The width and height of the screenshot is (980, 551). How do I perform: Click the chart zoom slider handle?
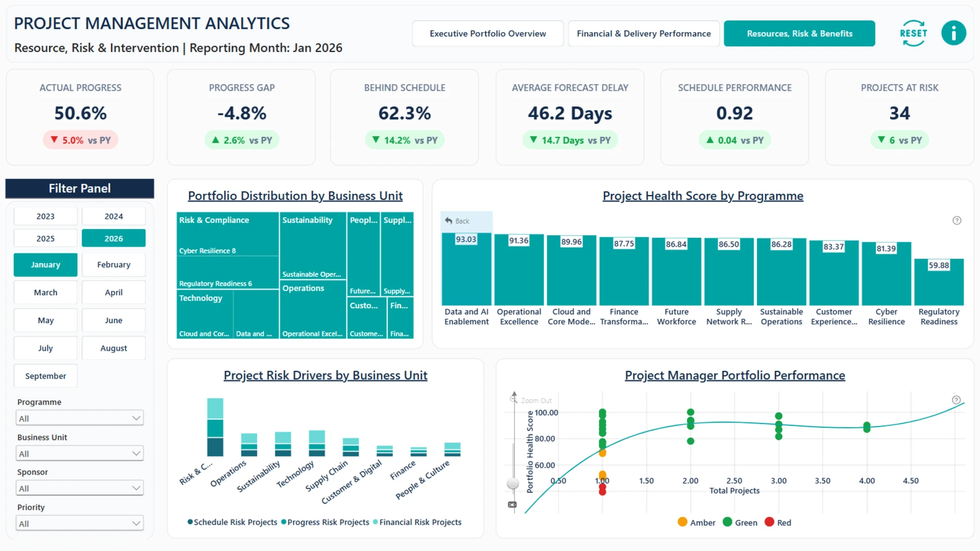[513, 483]
